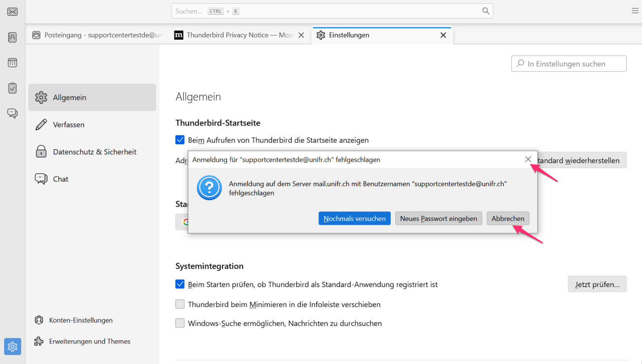The height and width of the screenshot is (364, 642).
Task: Click the settings gear in spaces bar
Action: coord(12,346)
